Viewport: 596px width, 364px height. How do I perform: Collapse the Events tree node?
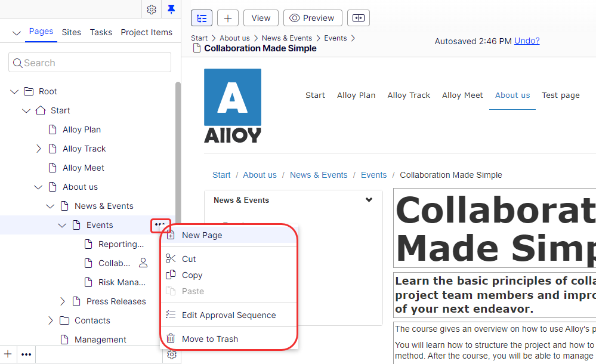coord(62,225)
